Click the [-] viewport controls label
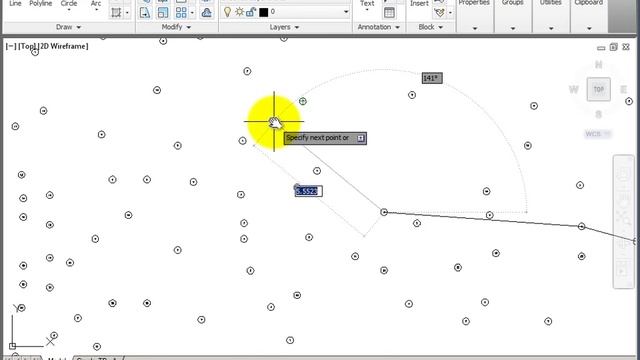640x360 pixels. point(11,46)
